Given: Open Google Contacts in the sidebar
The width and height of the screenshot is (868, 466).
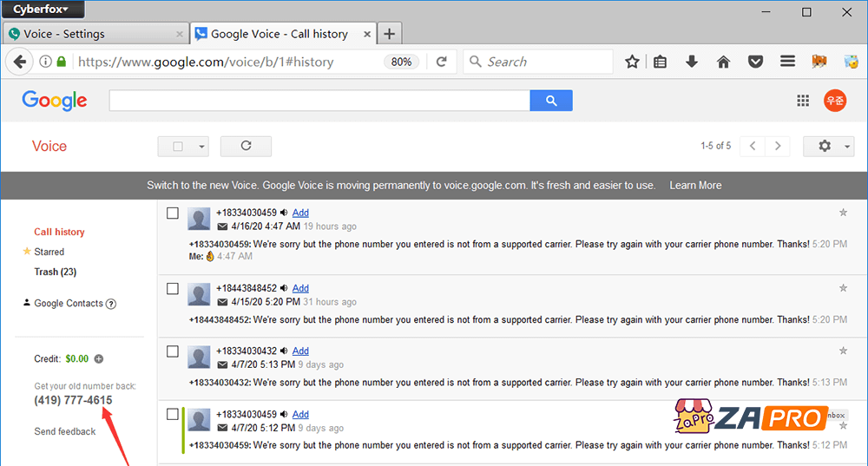Looking at the screenshot, I should [x=69, y=303].
